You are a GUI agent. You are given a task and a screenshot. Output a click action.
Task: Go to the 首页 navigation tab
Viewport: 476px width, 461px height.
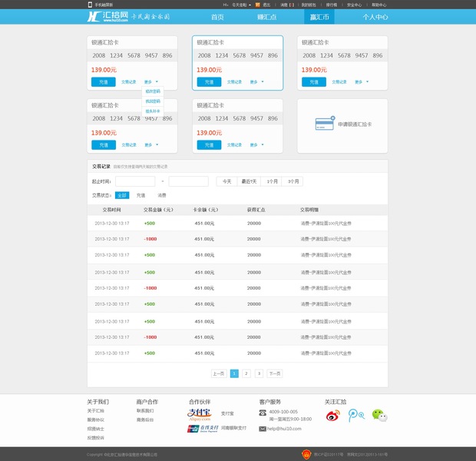coord(217,17)
